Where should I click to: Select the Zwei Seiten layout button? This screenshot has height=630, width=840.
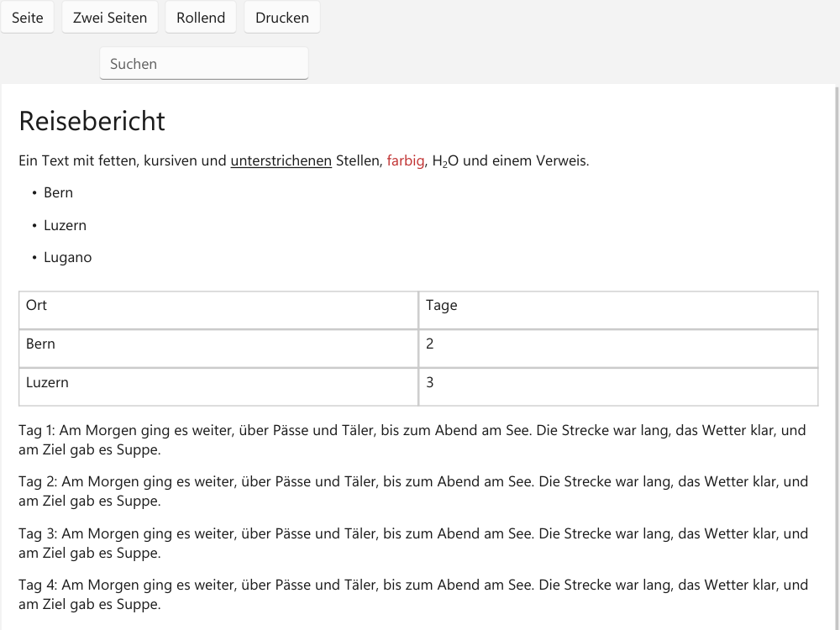110,18
